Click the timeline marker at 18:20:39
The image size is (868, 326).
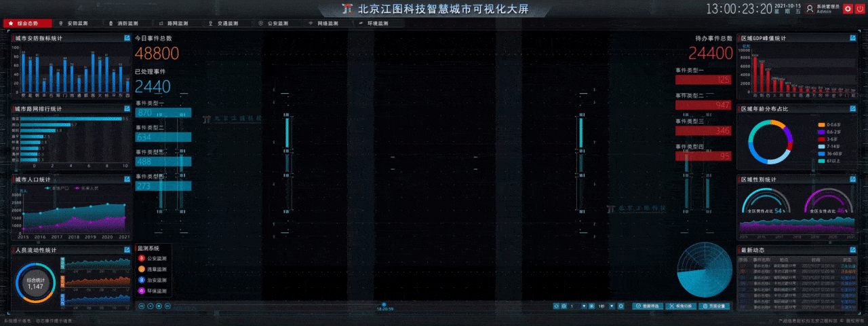tap(384, 305)
